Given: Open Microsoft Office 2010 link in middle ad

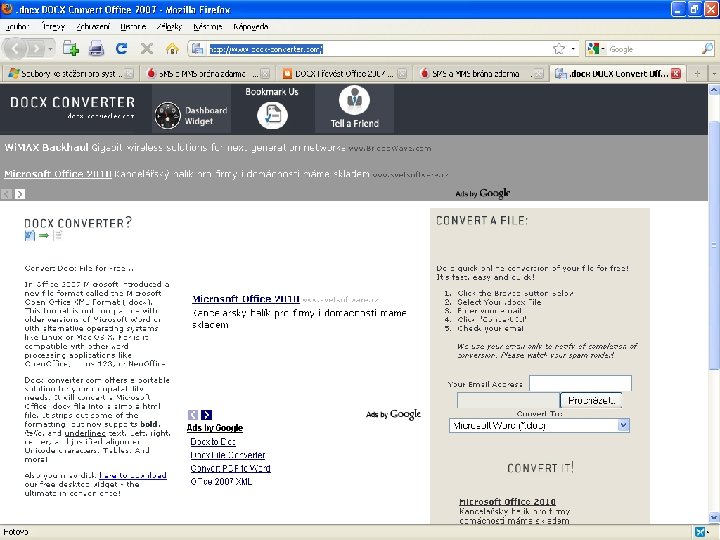Looking at the screenshot, I should coord(246,299).
